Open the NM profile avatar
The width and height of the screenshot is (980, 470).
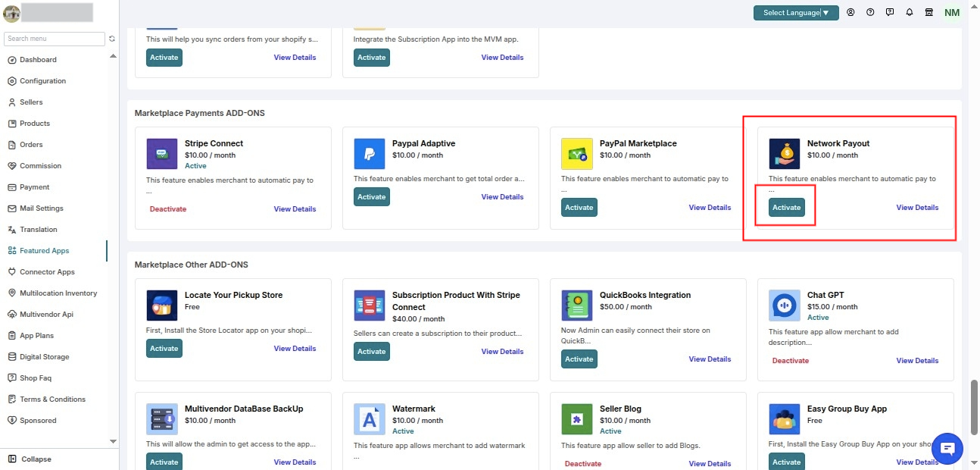(x=952, y=13)
